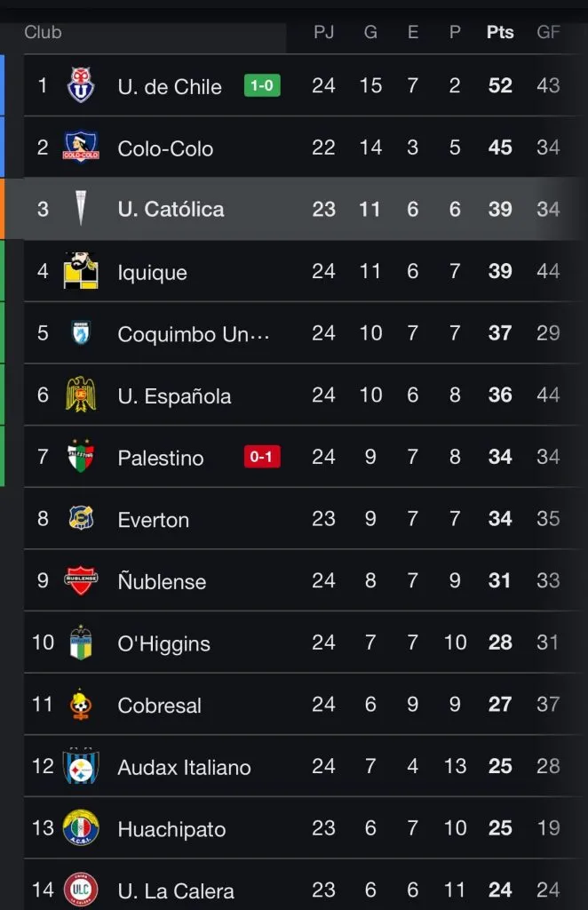This screenshot has height=910, width=588.
Task: Click the GF column header
Action: click(548, 32)
